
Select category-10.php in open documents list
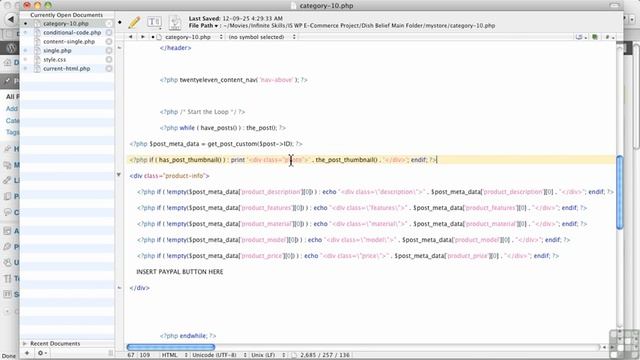tap(66, 24)
